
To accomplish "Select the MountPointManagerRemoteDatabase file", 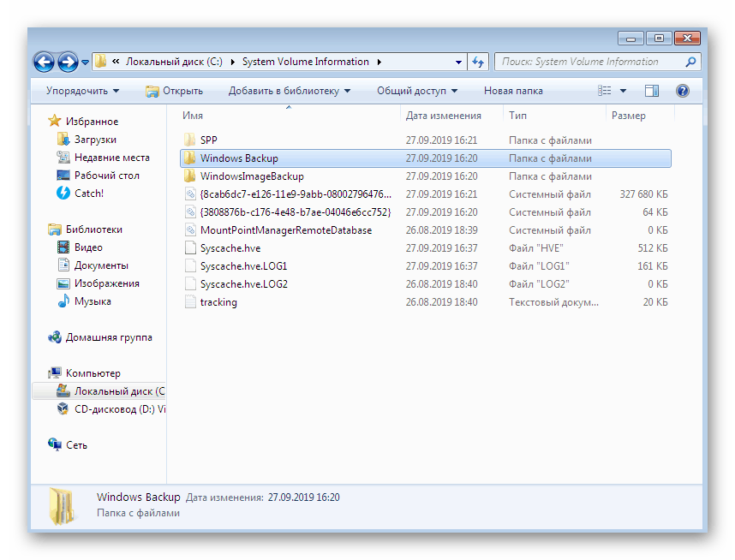I will pyautogui.click(x=286, y=230).
